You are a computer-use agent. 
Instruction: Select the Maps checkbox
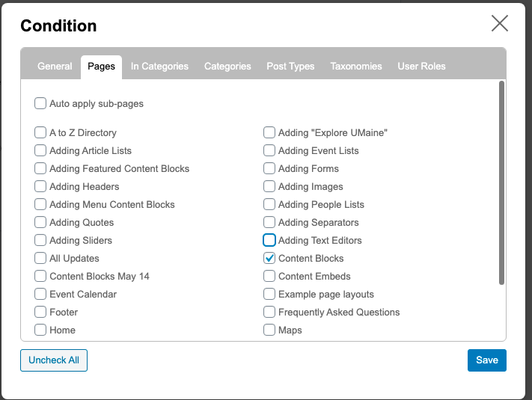tap(269, 330)
